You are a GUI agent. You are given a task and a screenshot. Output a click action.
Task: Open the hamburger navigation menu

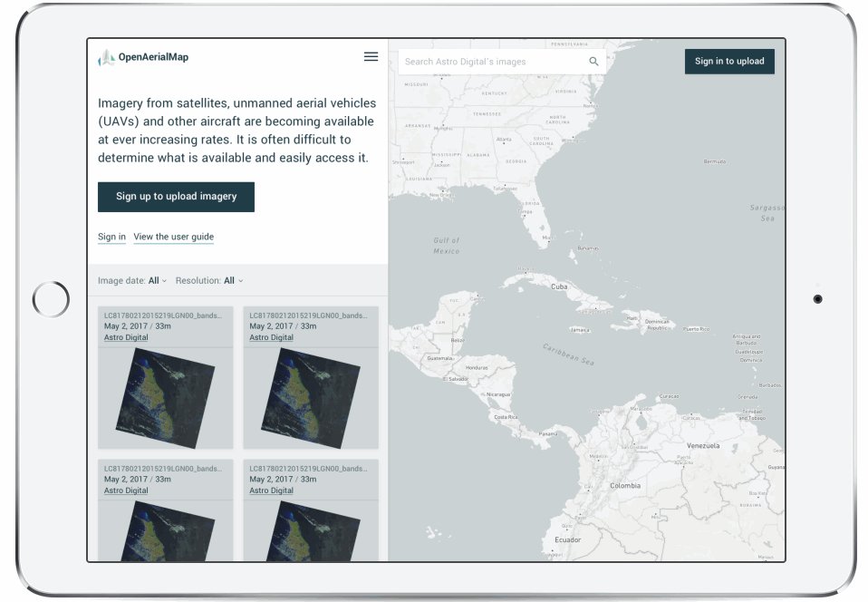point(371,56)
